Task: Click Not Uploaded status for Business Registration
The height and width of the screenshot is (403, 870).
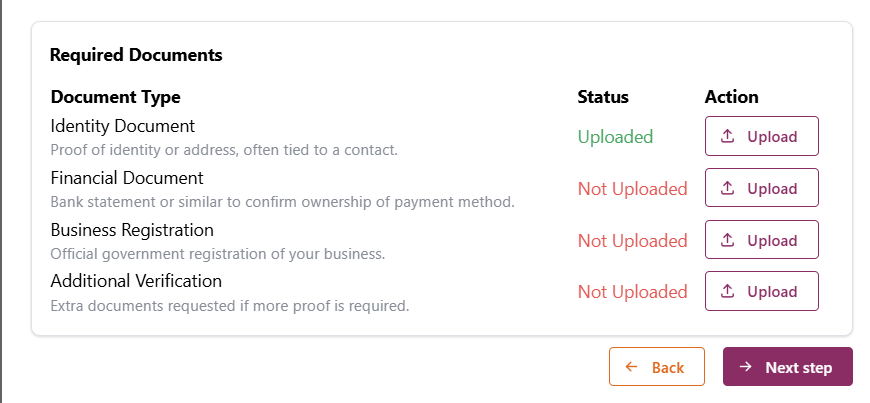Action: click(x=632, y=241)
